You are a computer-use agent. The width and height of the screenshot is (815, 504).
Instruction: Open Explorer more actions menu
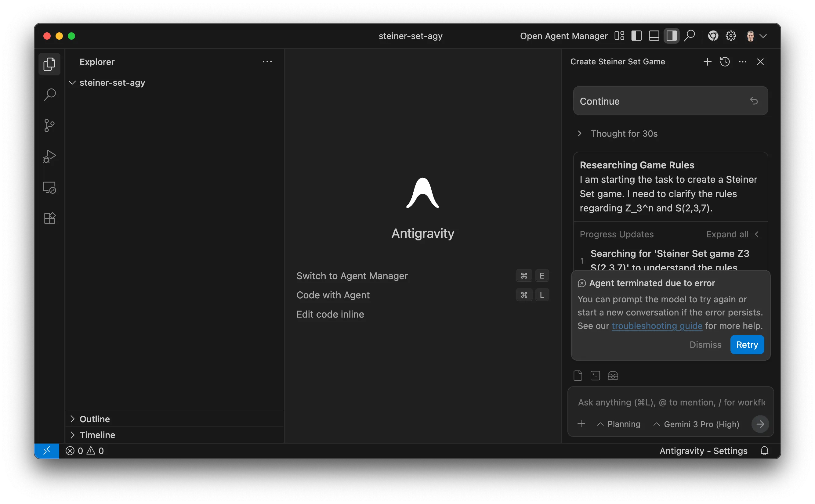tap(267, 62)
